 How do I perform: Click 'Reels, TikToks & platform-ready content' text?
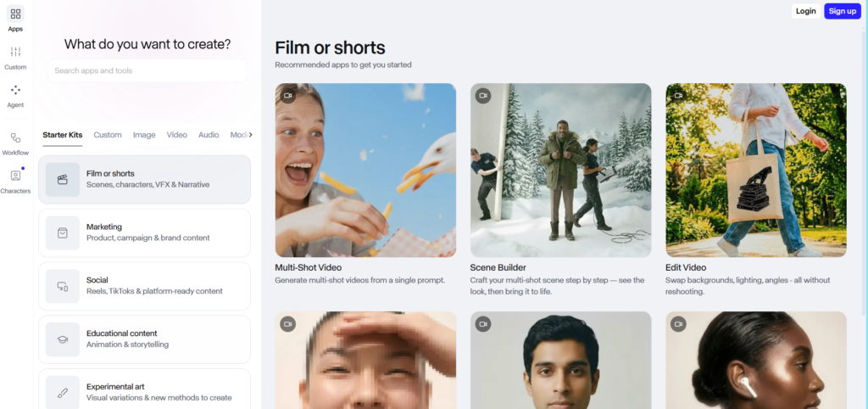(x=154, y=291)
